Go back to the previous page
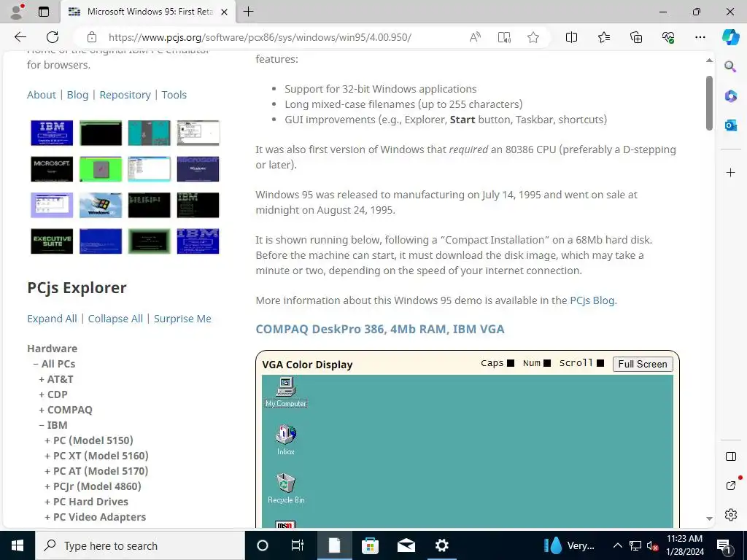 pos(20,37)
